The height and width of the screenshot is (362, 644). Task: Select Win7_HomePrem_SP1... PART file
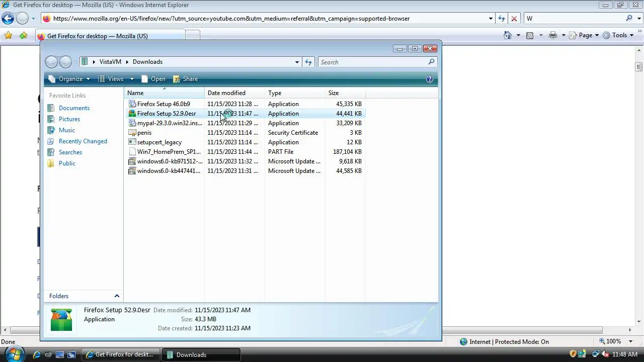[x=169, y=152]
